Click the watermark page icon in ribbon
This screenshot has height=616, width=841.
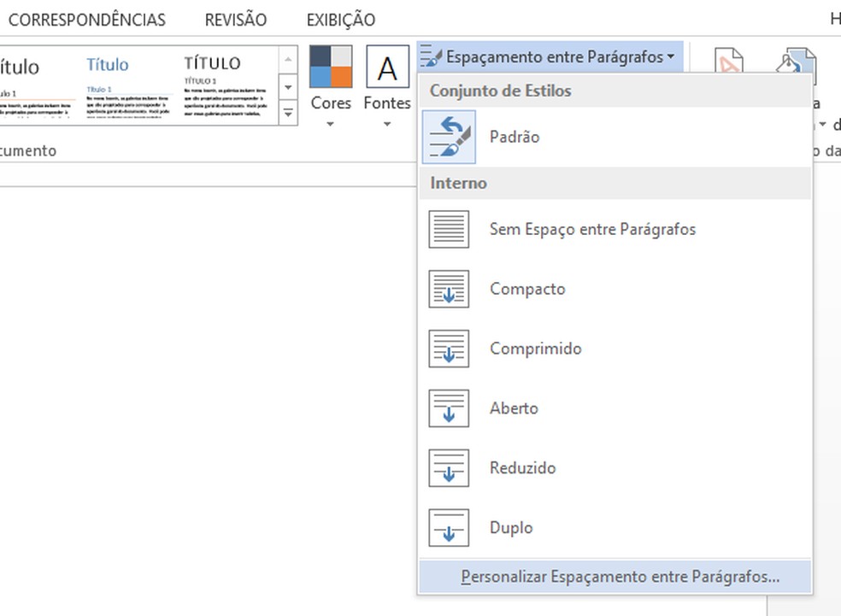click(729, 61)
